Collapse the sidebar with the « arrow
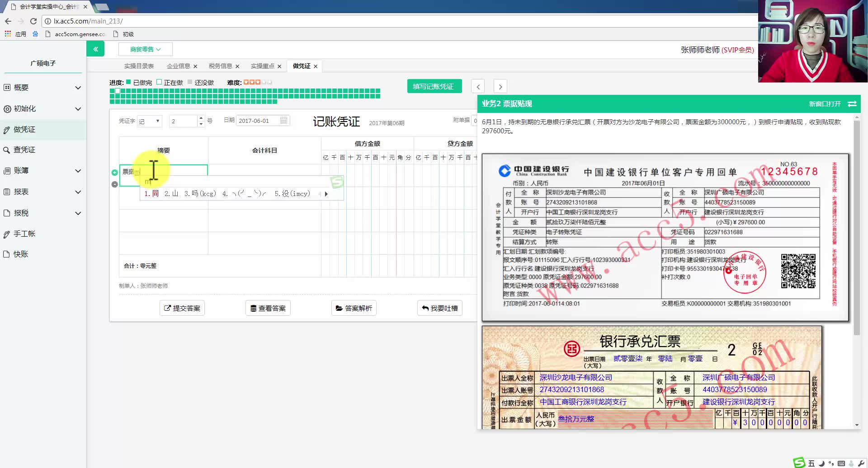Viewport: 868px width, 468px height. pyautogui.click(x=95, y=48)
